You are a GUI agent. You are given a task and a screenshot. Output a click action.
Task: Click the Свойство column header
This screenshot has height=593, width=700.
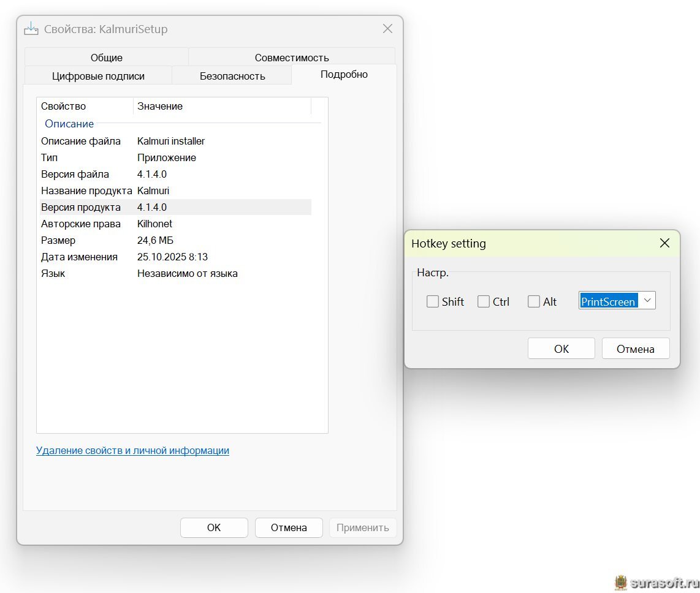click(85, 106)
